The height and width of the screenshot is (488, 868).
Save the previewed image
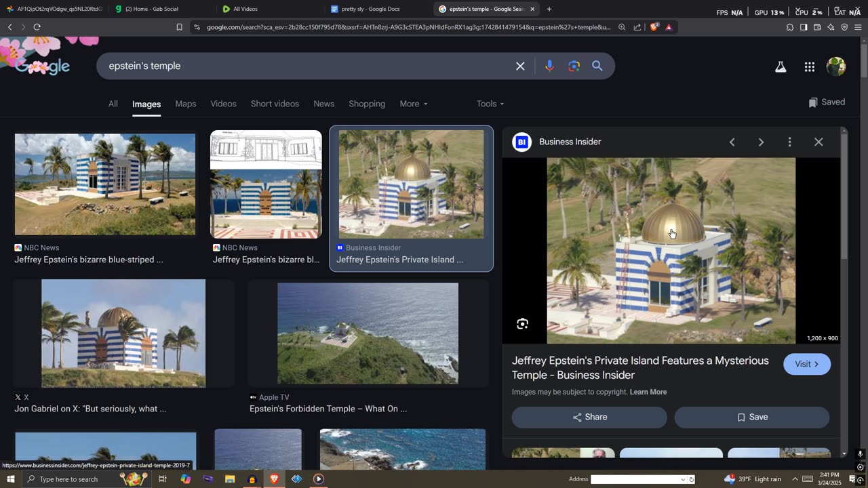(x=752, y=418)
